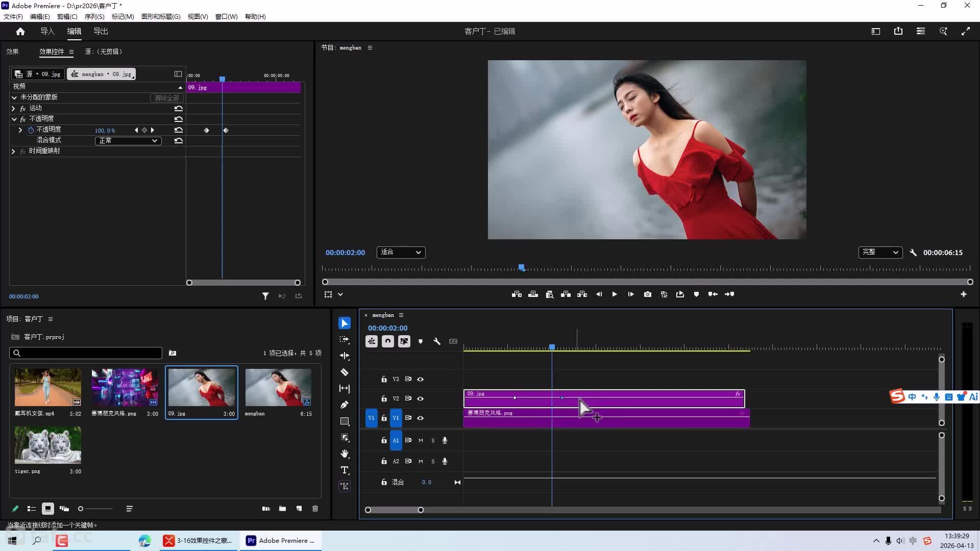Select the tiger.png thumbnail
This screenshot has width=980, height=551.
pos(48,445)
